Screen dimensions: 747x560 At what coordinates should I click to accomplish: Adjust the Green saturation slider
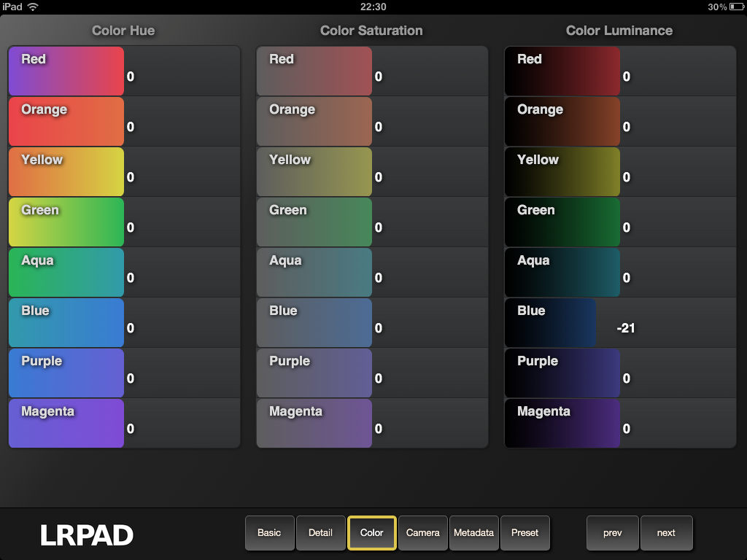(x=372, y=222)
